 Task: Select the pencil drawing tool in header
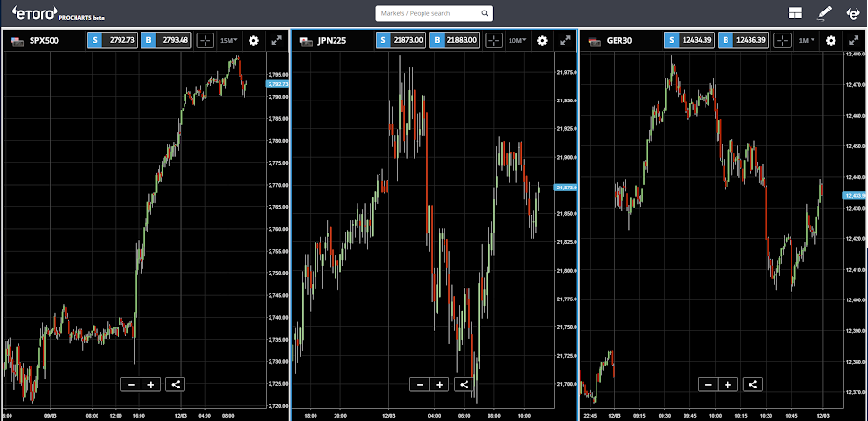click(x=825, y=12)
